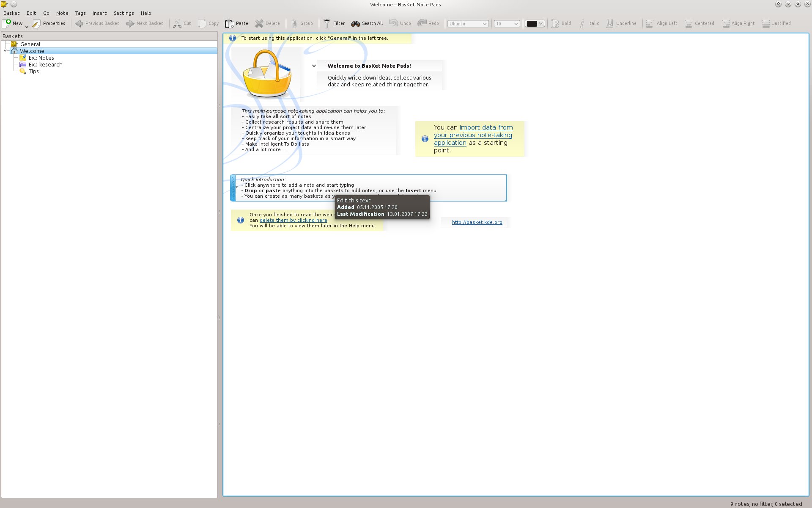Open basket Properties from the toolbar
Screen dimensions: 812x508
point(49,23)
